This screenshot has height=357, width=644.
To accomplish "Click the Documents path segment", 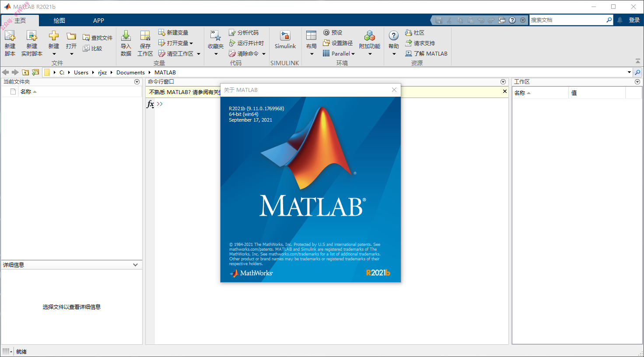I will [x=130, y=73].
